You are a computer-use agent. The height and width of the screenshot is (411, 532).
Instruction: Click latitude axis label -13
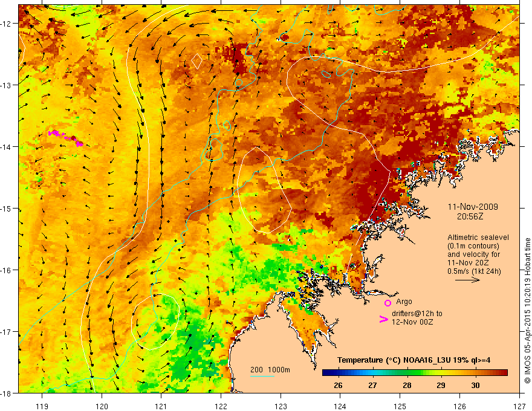pyautogui.click(x=6, y=85)
